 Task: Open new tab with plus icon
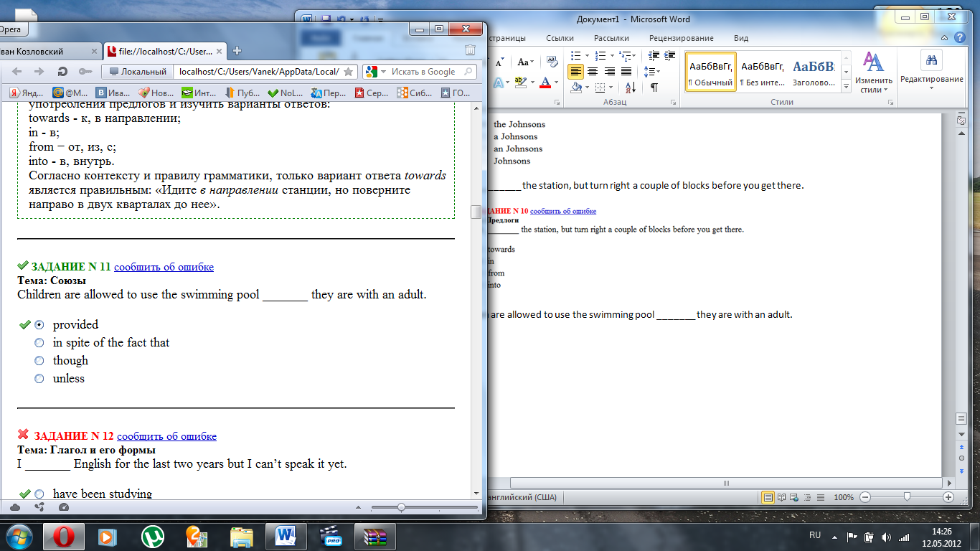point(237,51)
